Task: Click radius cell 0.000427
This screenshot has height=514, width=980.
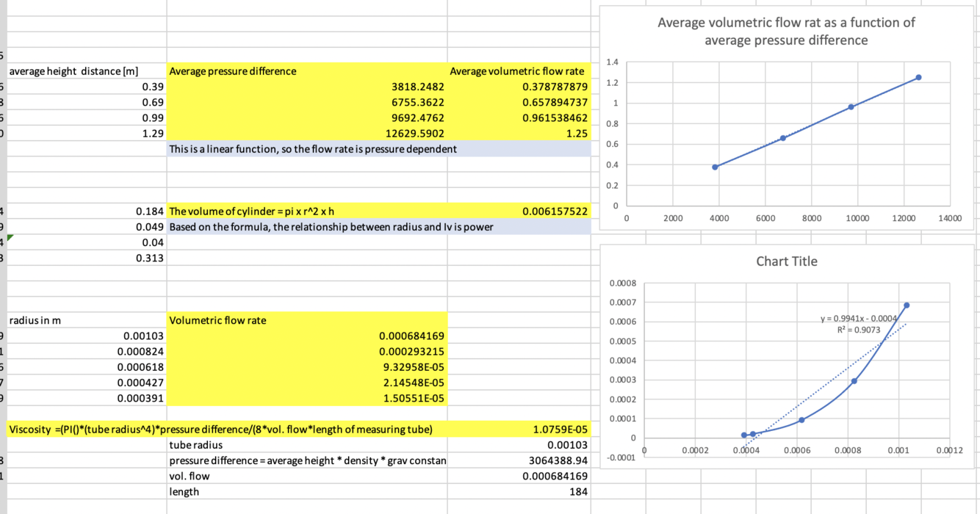Action: (87, 383)
